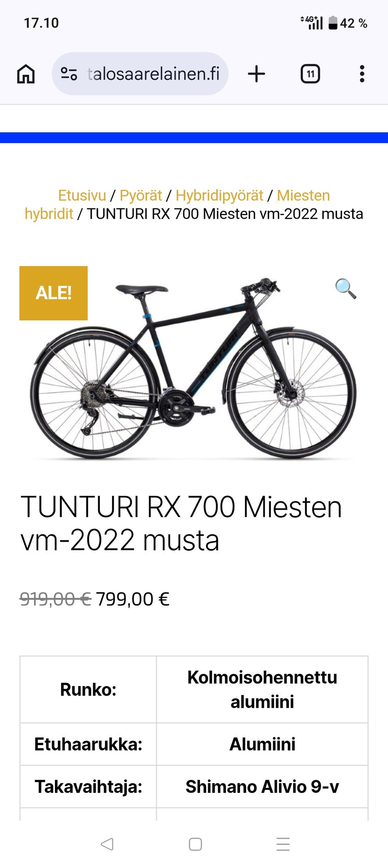
Task: Open Hybridipyörät breadcrumb link
Action: (219, 196)
